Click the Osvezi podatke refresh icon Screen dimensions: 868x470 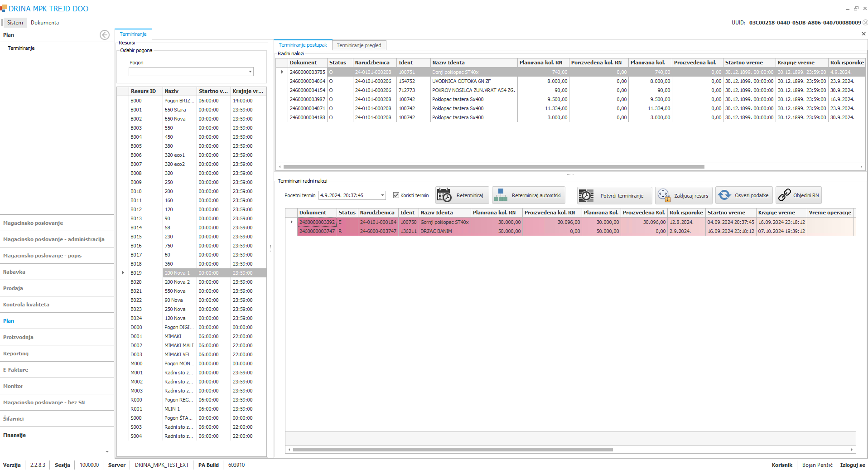point(724,195)
